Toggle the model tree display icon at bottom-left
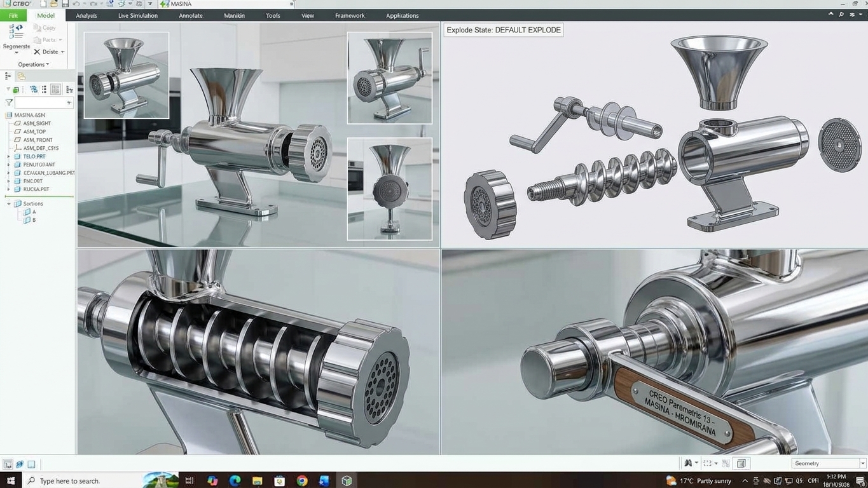Screen dimensions: 868x488 click(8, 464)
